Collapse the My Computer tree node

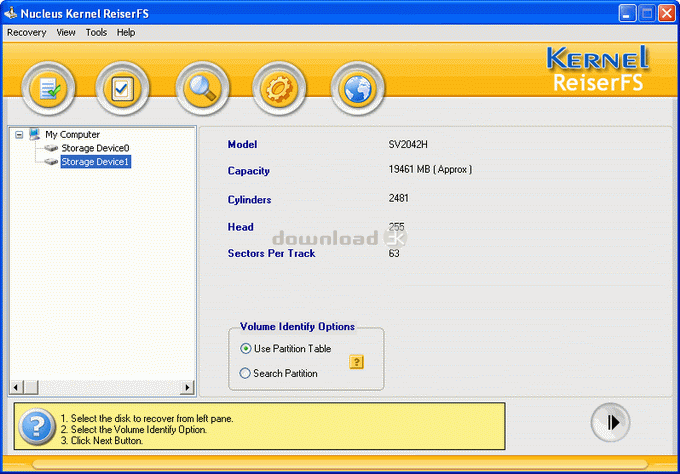click(19, 135)
